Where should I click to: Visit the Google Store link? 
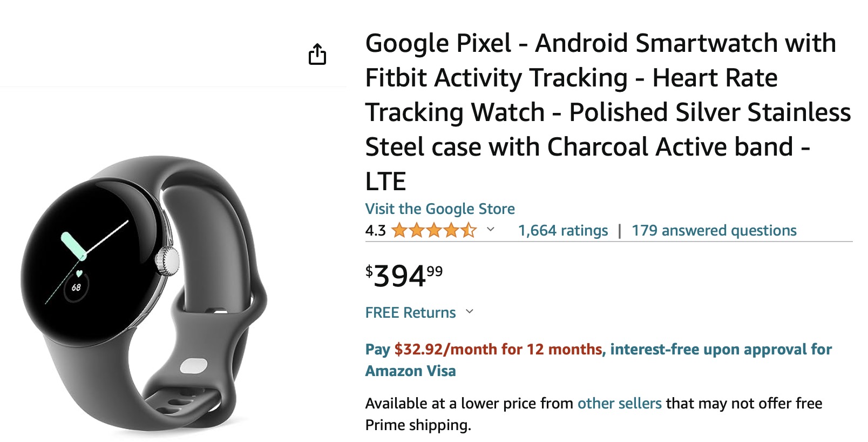pos(440,209)
